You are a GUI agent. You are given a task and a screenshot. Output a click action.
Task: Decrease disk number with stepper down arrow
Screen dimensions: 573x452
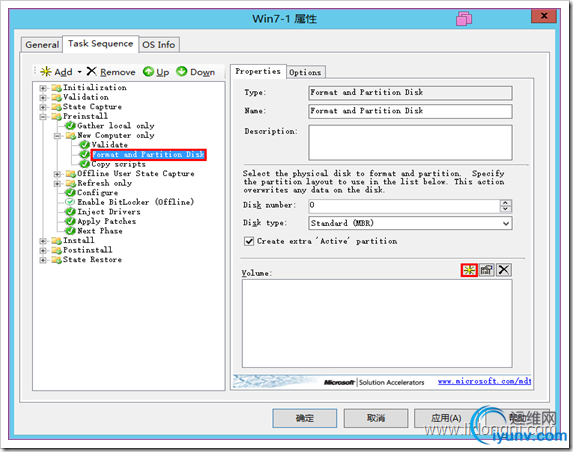click(x=505, y=209)
